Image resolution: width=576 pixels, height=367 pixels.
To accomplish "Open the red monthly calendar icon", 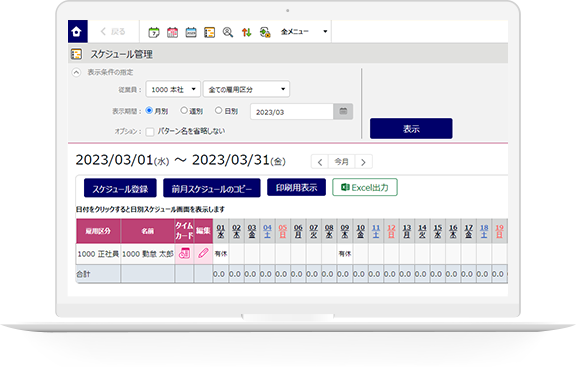I will pyautogui.click(x=172, y=32).
